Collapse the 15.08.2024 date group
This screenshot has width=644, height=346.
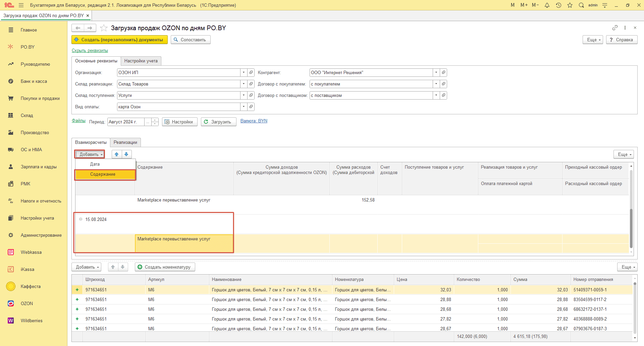click(80, 219)
